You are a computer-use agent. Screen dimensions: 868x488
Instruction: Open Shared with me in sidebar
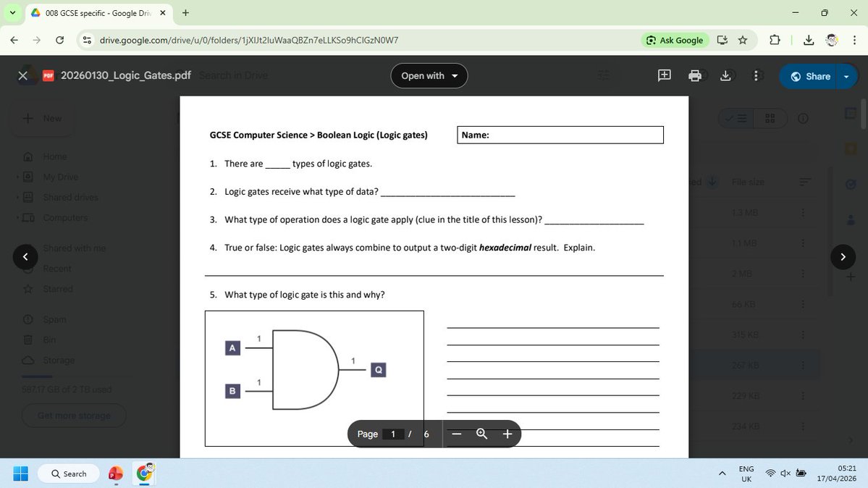pyautogui.click(x=74, y=248)
